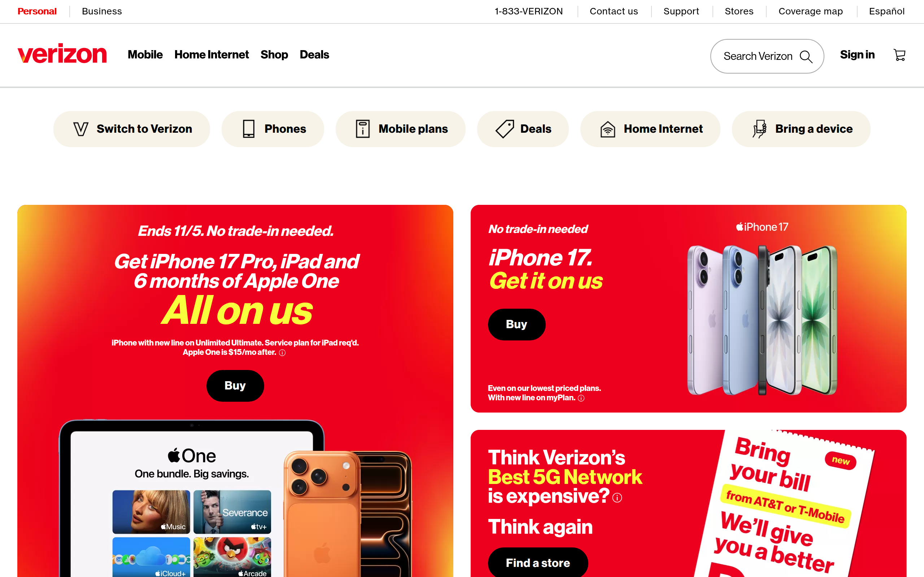Expand Home Internet in main navigation
The image size is (924, 577).
click(212, 54)
